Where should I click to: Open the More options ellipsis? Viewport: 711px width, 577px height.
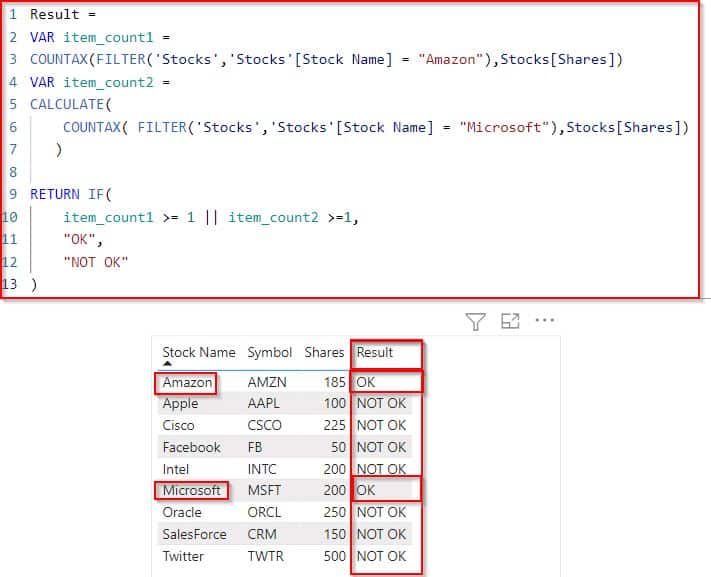[545, 320]
